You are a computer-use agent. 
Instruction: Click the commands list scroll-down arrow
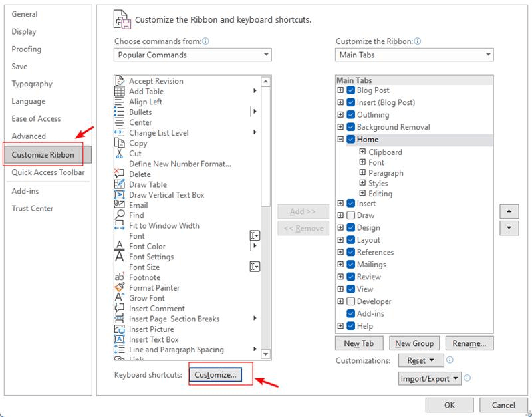pyautogui.click(x=265, y=354)
